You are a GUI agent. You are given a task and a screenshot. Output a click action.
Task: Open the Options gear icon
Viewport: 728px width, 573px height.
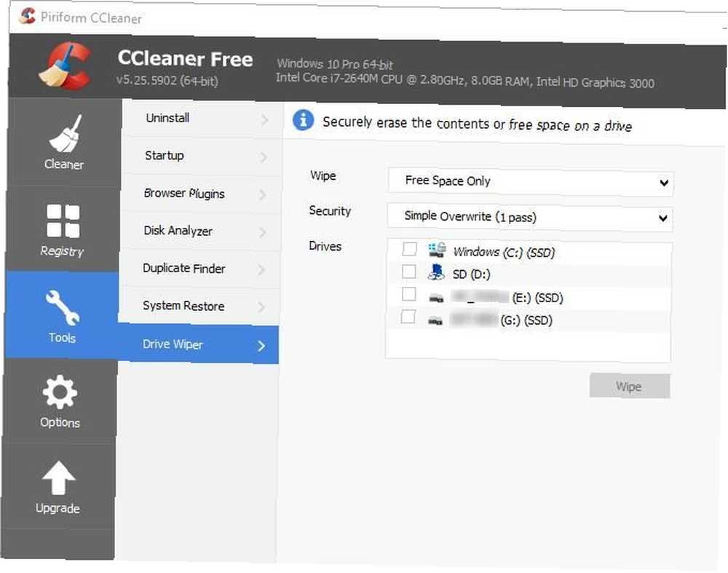coord(60,392)
